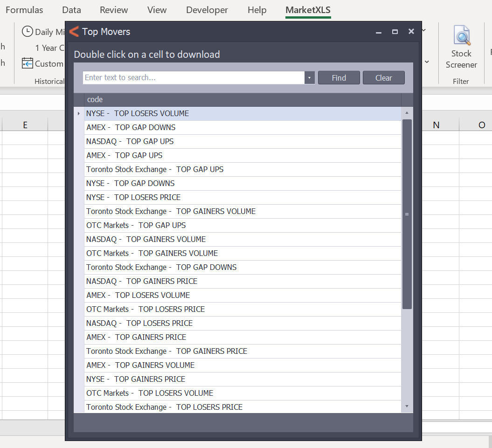Click the 'Enter text to search' field
492x448 pixels.
(193, 78)
